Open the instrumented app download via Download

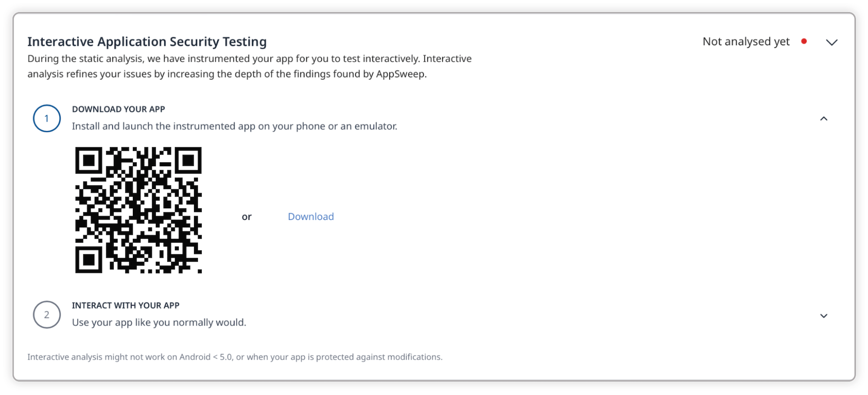click(x=310, y=216)
